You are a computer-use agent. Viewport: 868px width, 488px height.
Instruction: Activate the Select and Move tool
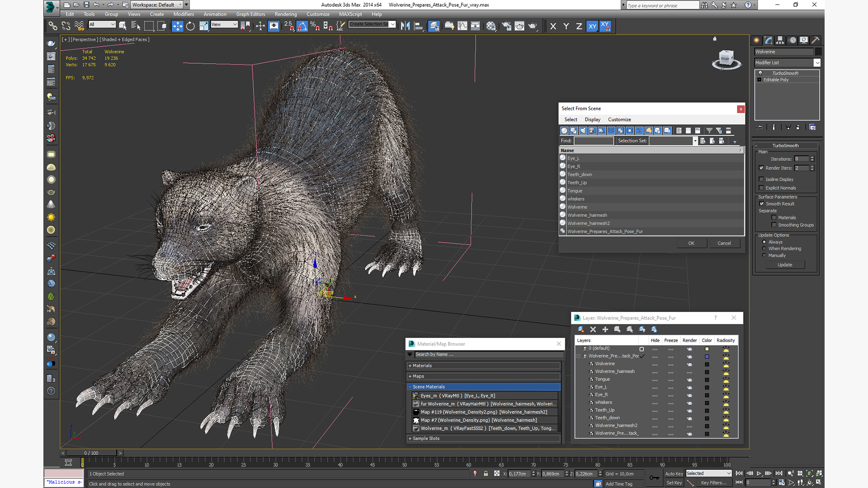coord(178,26)
